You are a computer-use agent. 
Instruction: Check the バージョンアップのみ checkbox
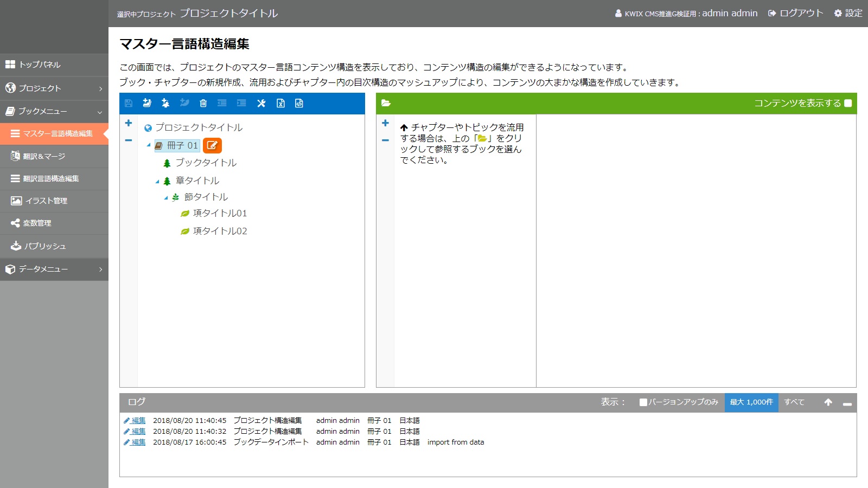(x=643, y=402)
